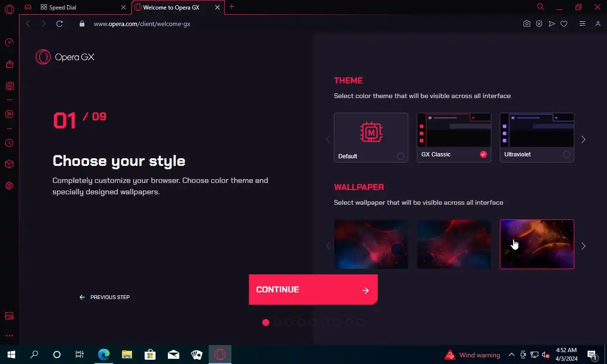Take a snapshot with camera icon
Viewport: 607px width, 364px height.
526,24
